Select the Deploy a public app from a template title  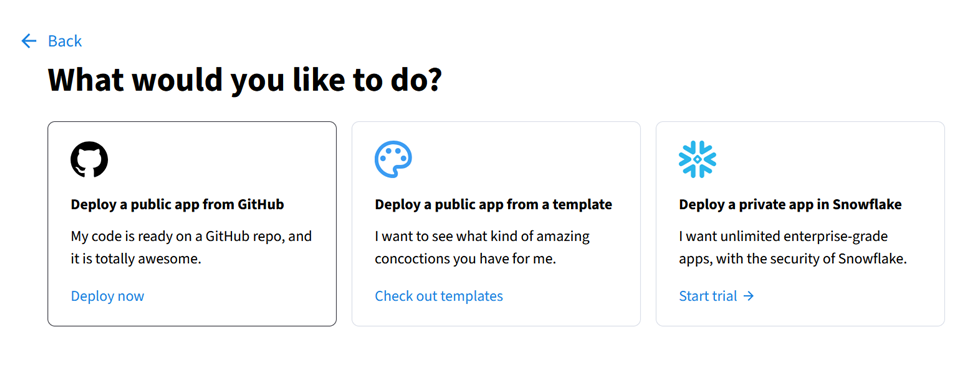click(493, 204)
